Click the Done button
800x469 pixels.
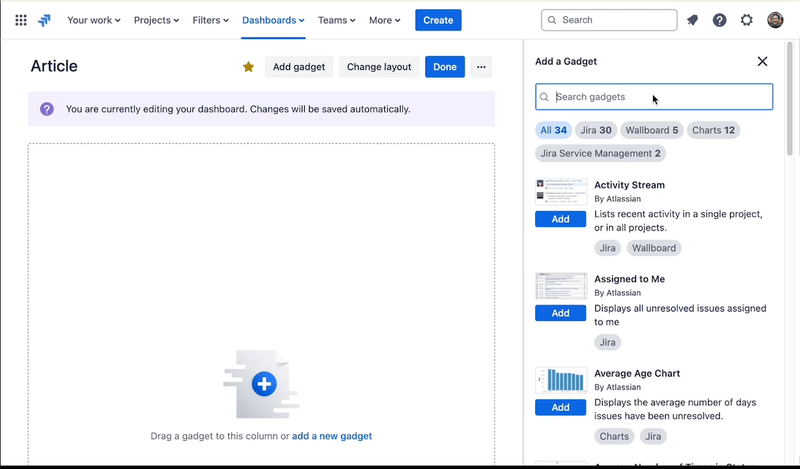(x=445, y=67)
